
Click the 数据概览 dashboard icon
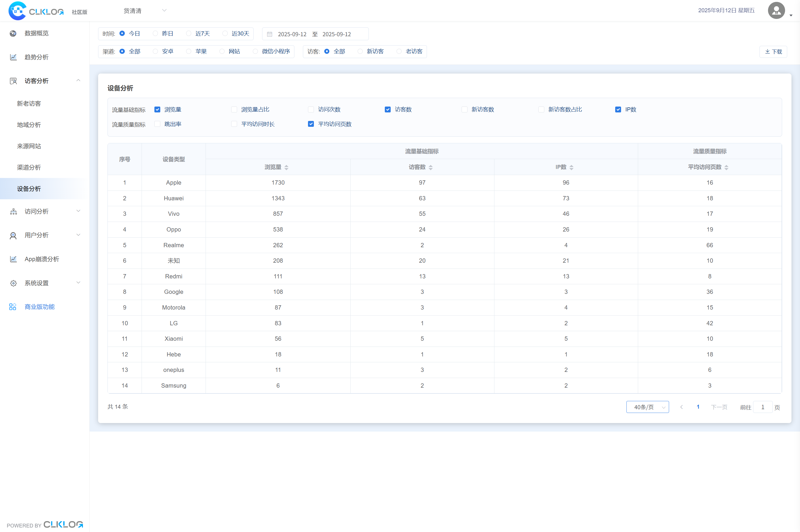13,33
